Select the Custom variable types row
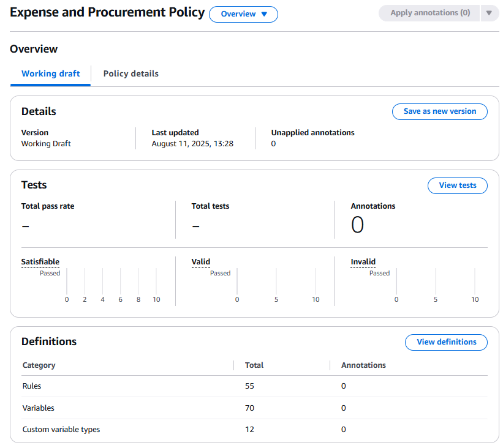 point(60,429)
